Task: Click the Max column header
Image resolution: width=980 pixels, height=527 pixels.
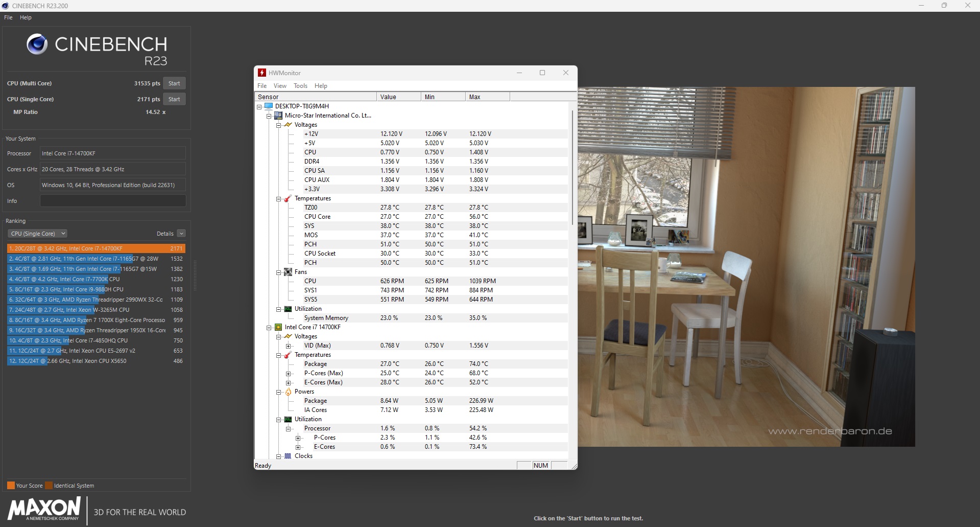Action: 487,97
